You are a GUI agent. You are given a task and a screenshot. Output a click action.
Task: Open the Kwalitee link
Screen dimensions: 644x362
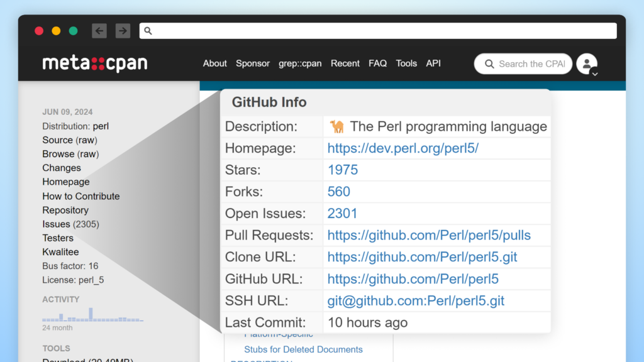point(60,252)
